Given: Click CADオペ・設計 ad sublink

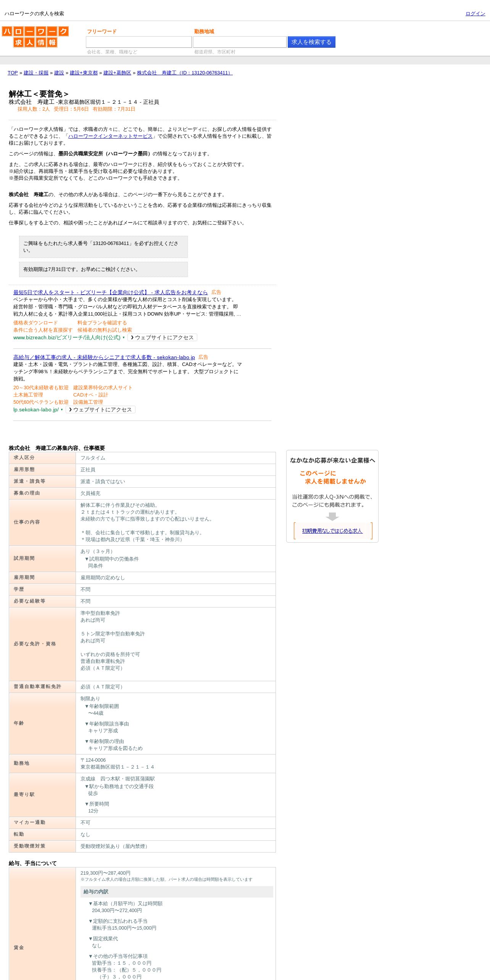Looking at the screenshot, I should tap(90, 395).
